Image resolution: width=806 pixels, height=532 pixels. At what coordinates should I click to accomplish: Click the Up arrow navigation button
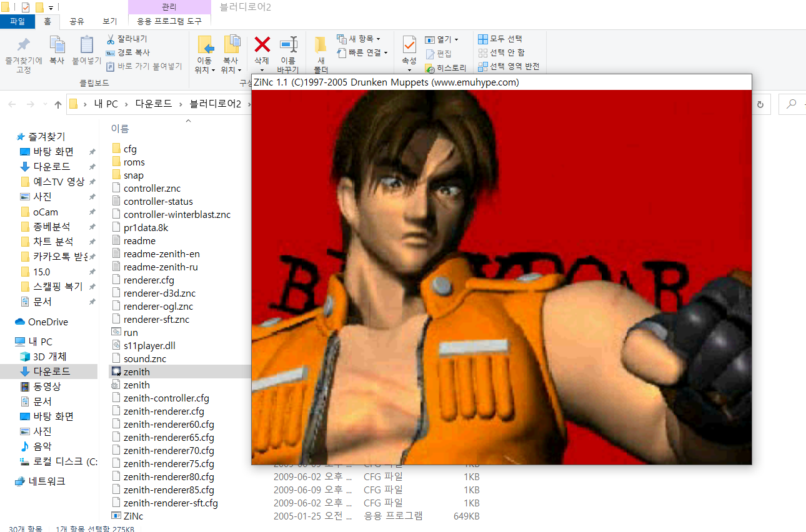[x=58, y=104]
